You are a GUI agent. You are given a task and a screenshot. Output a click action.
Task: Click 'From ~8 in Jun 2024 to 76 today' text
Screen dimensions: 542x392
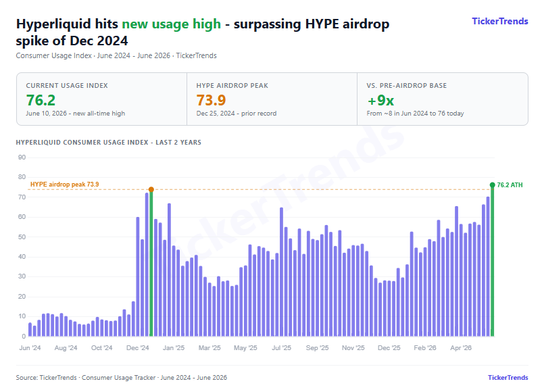point(415,114)
